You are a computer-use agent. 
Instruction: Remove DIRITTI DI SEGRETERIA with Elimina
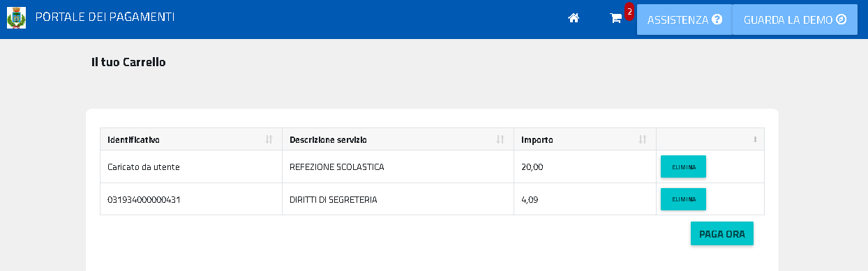(683, 199)
